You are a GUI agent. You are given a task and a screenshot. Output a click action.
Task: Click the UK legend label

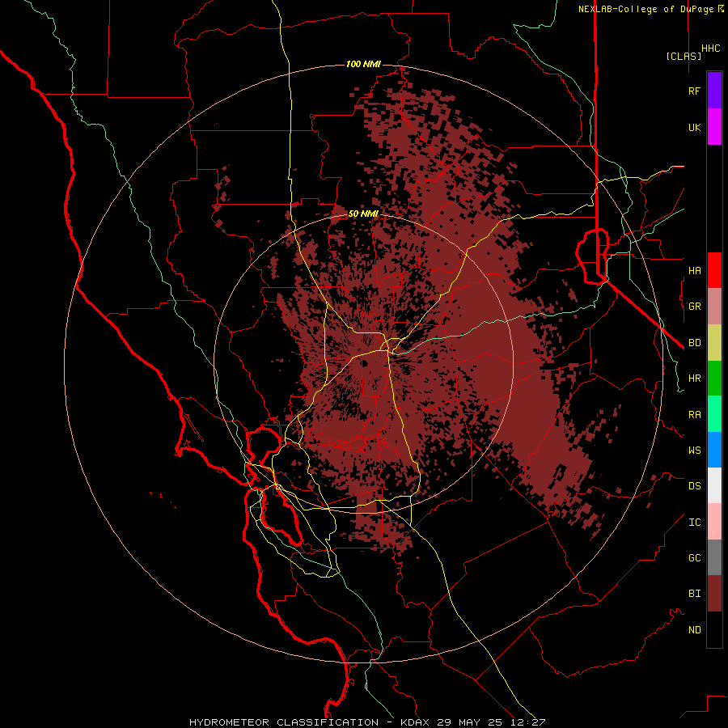pyautogui.click(x=694, y=127)
